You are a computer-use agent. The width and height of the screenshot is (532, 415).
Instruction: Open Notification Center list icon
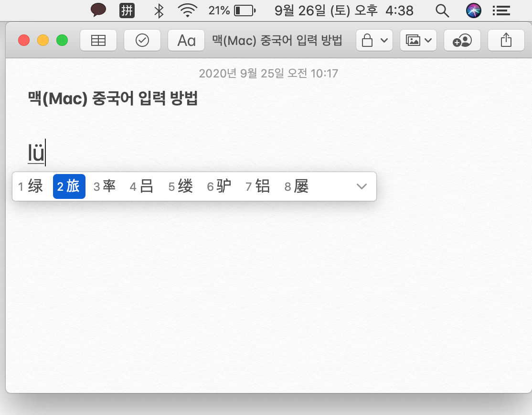(501, 11)
